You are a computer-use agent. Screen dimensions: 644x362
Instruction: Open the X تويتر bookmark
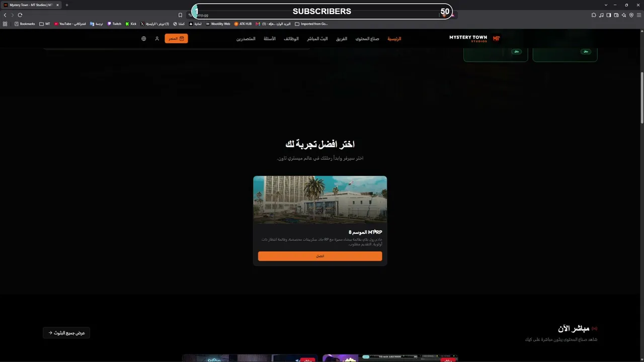[154, 24]
